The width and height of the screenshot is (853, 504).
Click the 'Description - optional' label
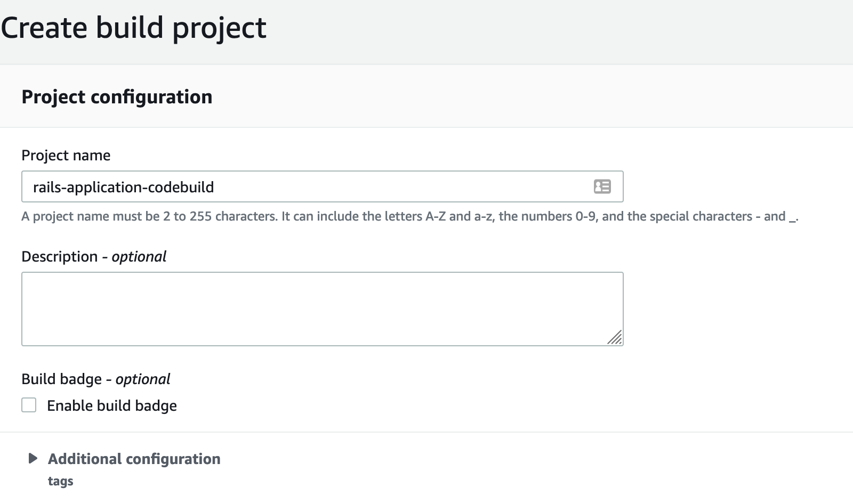(x=93, y=257)
